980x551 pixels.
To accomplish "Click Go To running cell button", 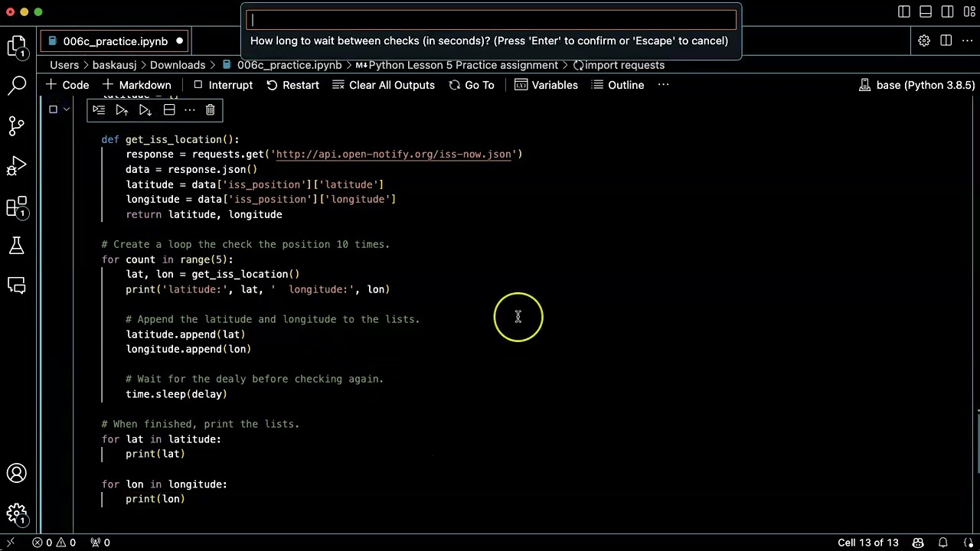I will (x=472, y=85).
